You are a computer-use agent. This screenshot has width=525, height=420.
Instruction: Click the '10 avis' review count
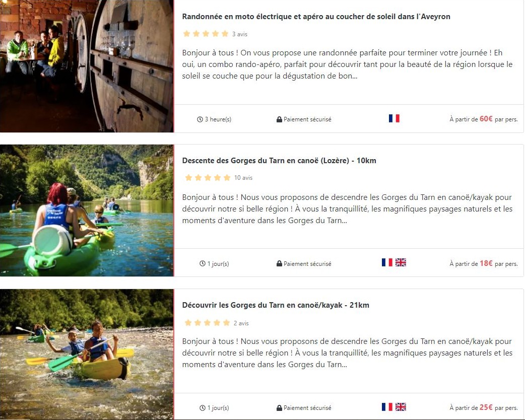(243, 178)
